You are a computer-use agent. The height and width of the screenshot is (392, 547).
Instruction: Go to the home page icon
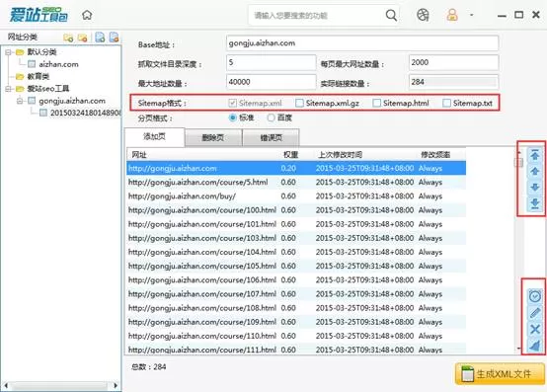[87, 15]
